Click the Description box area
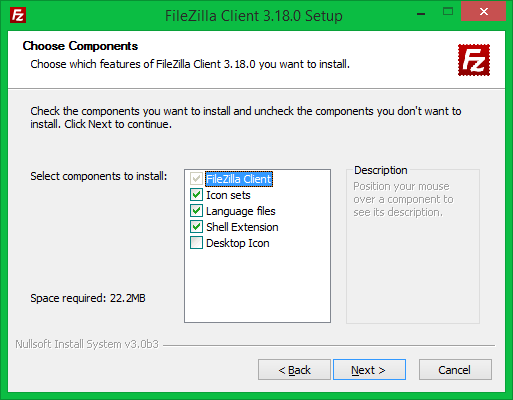 (413, 247)
